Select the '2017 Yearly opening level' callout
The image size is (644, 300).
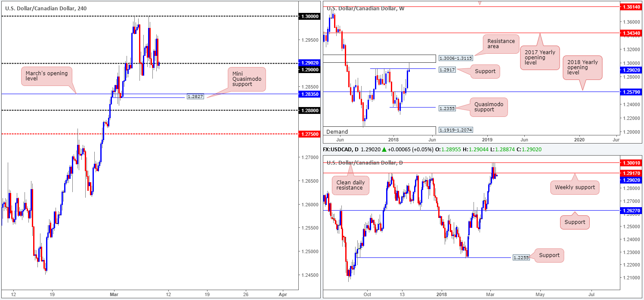pyautogui.click(x=539, y=58)
